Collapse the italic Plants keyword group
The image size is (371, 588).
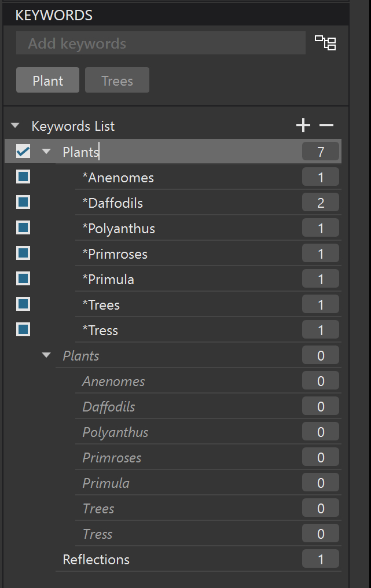coord(47,355)
